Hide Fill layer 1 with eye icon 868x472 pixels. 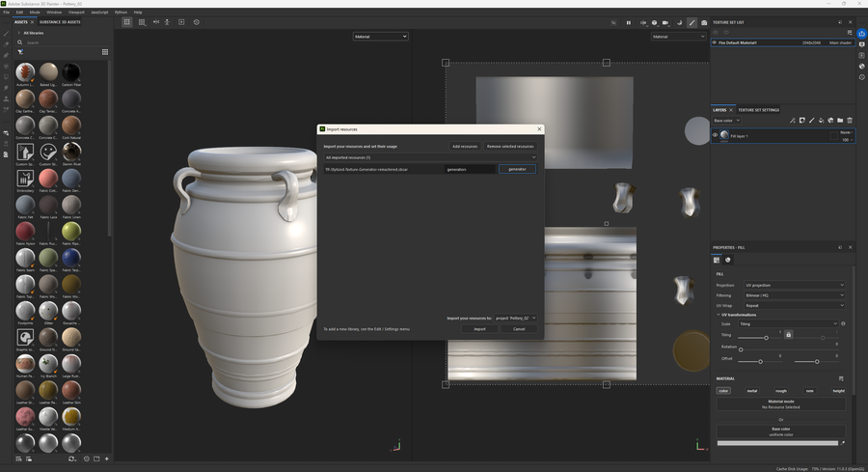coord(716,136)
